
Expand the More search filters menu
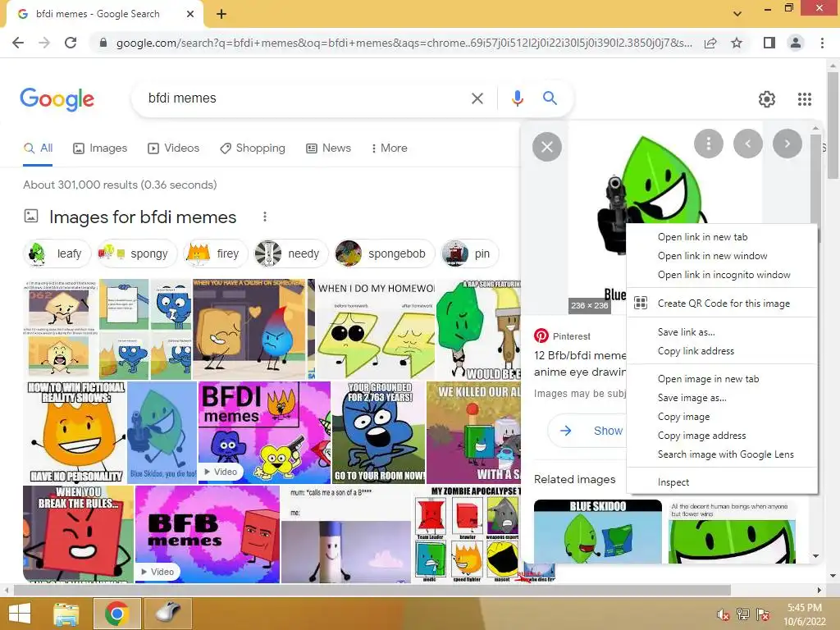390,148
